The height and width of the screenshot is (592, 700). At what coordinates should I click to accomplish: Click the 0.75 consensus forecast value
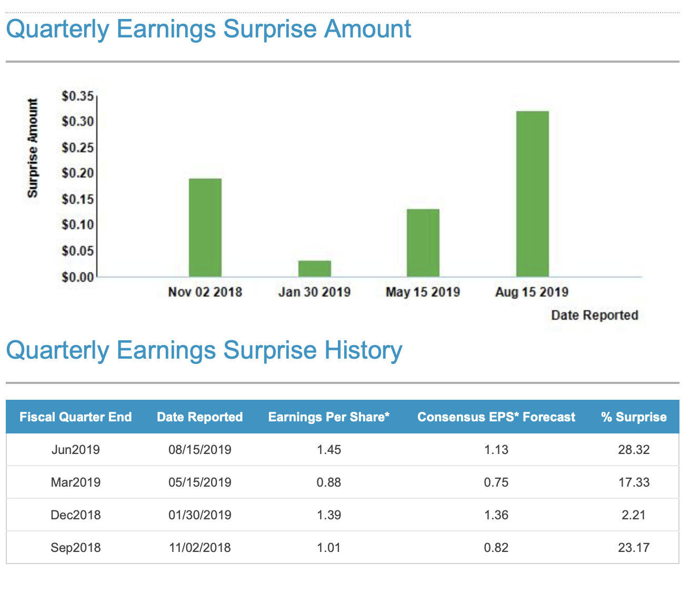(496, 482)
